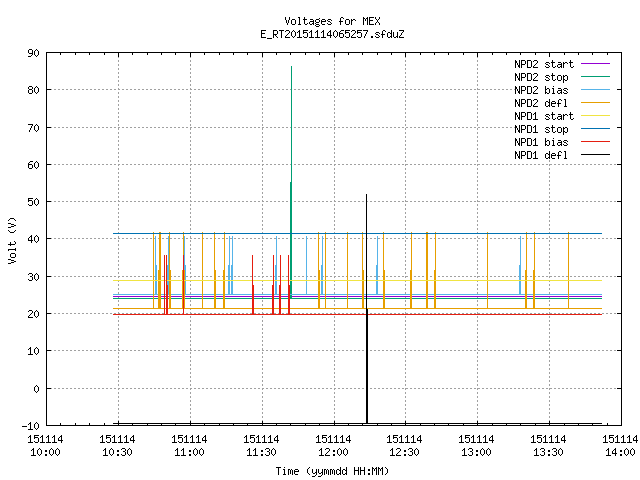
Task: Click the x-axis tick label 151114 11:00
Action: [x=189, y=446]
